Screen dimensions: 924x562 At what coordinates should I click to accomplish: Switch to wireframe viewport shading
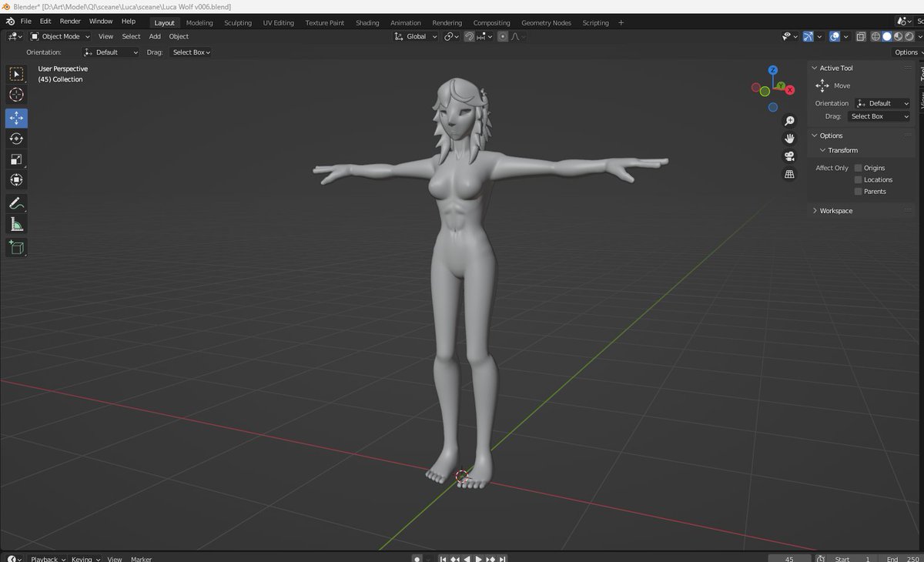click(875, 36)
